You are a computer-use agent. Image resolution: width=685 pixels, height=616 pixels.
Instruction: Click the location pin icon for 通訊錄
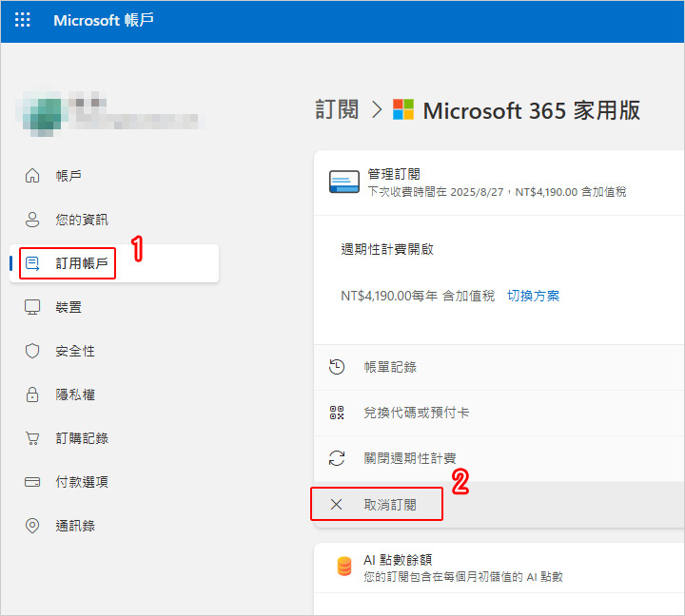pyautogui.click(x=32, y=526)
